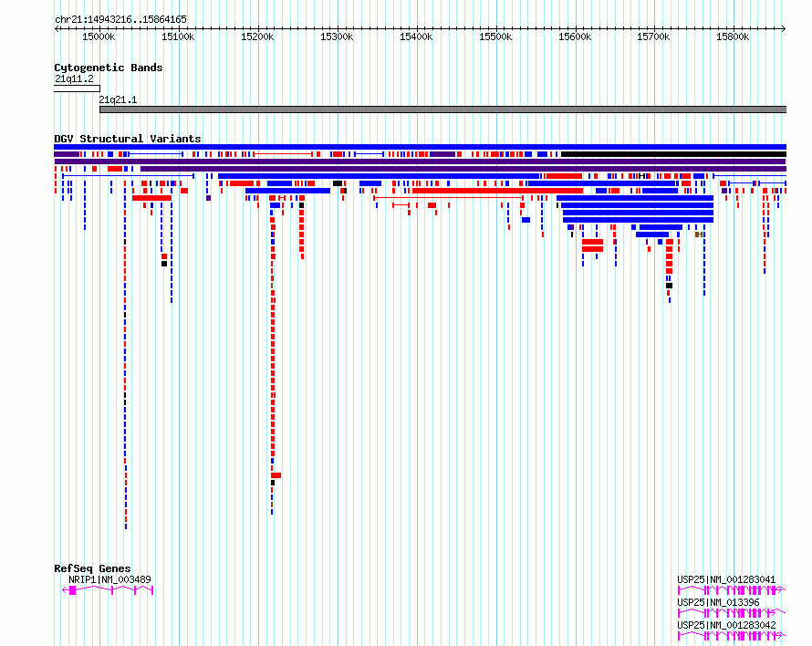Select the gray 21q21.1 band bar
The image size is (812, 646).
[442, 109]
